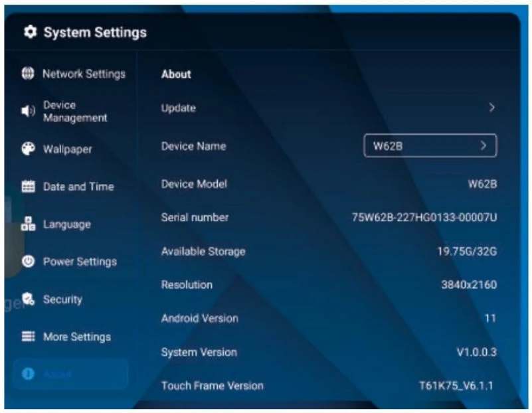Click the Device Name label
This screenshot has height=413, width=532.
(x=193, y=146)
